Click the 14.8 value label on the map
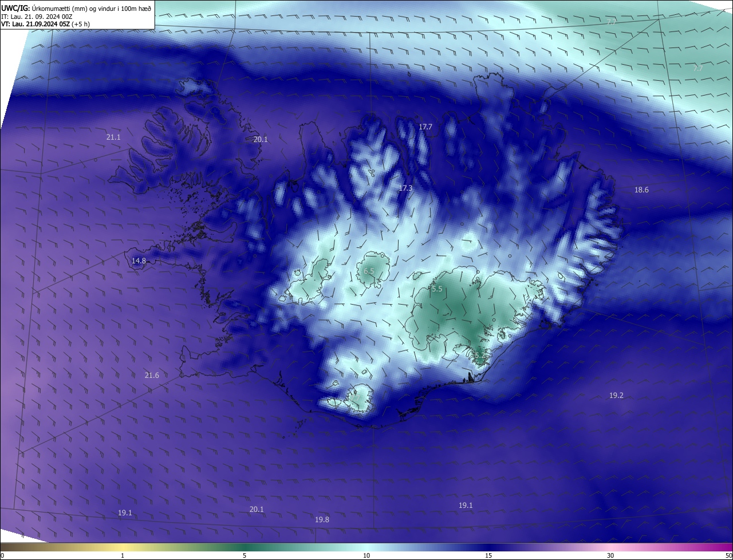The width and height of the screenshot is (733, 560). [x=139, y=261]
